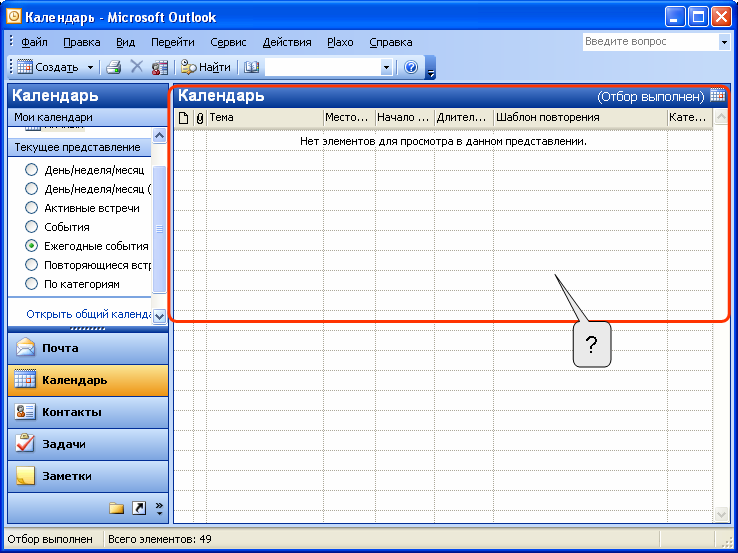Image resolution: width=738 pixels, height=553 pixels.
Task: Sort by the Icon column header
Action: coord(184,118)
